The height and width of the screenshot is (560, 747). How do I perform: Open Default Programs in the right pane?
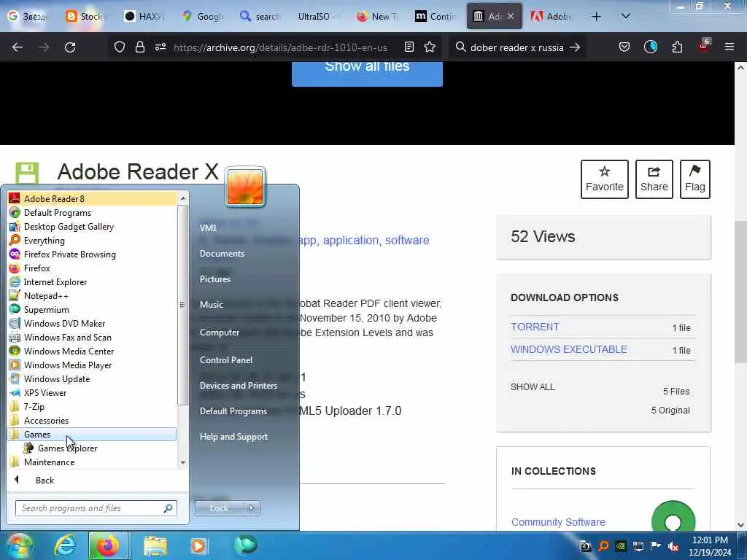click(x=233, y=411)
